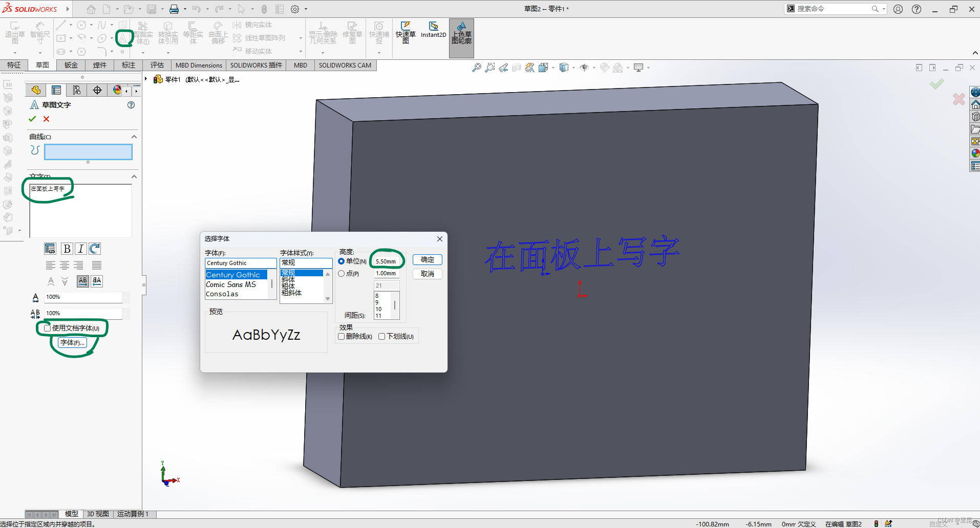Image resolution: width=980 pixels, height=528 pixels.
Task: Click the width factor 100% field
Action: 83,297
